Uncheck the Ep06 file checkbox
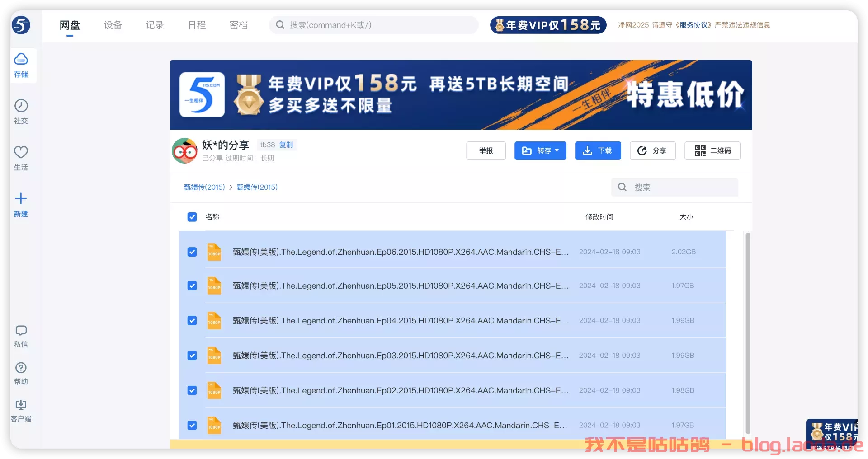 (x=192, y=252)
